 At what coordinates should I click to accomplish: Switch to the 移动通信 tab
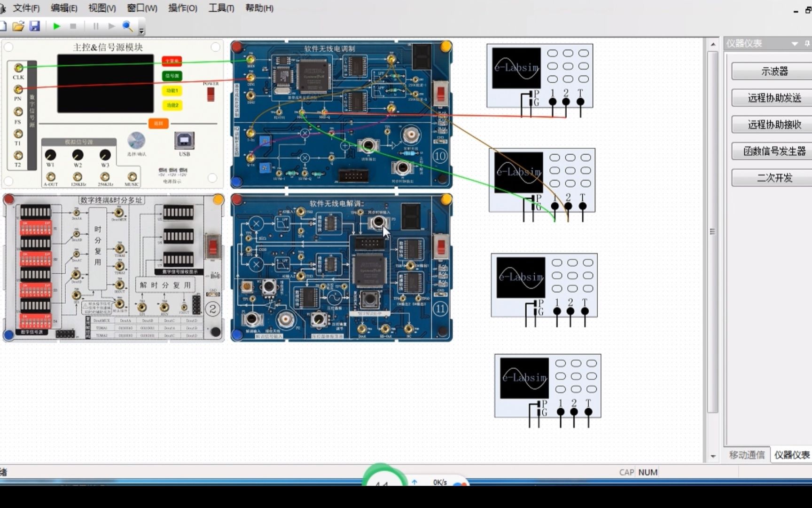point(747,455)
